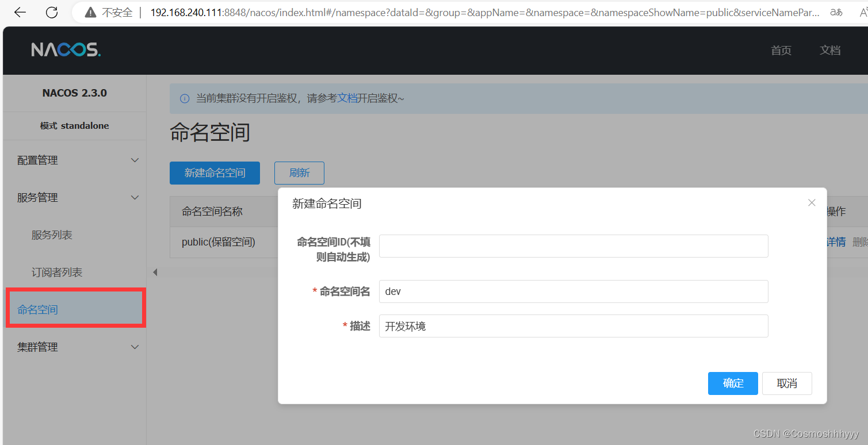Screen dimensions: 868x445
Task: Open 文档 in the top navigation
Action: point(830,50)
